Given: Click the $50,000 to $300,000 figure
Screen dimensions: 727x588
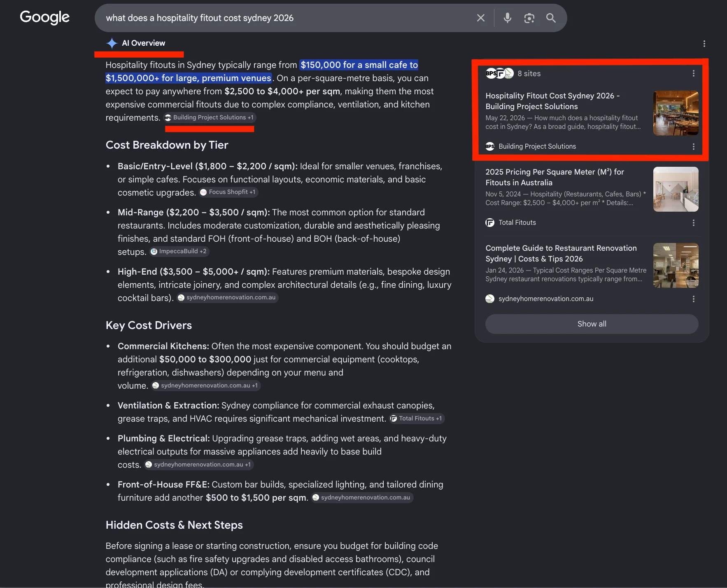Looking at the screenshot, I should pyautogui.click(x=205, y=359).
